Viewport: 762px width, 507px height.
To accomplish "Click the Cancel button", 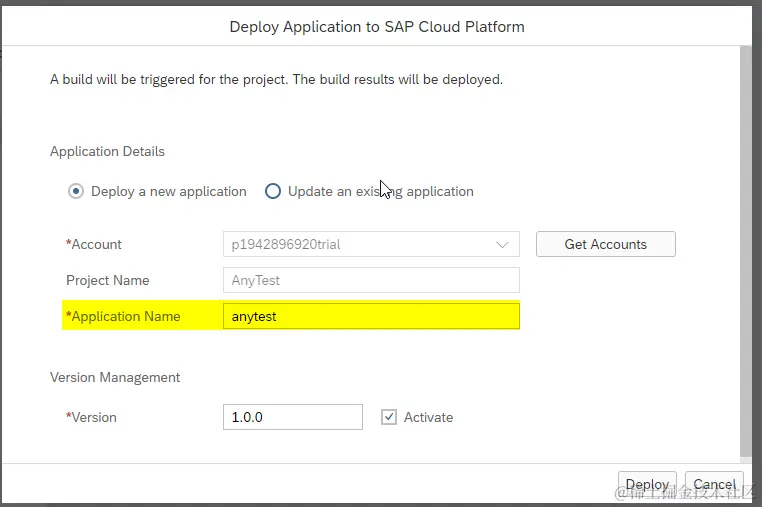I will [x=714, y=484].
